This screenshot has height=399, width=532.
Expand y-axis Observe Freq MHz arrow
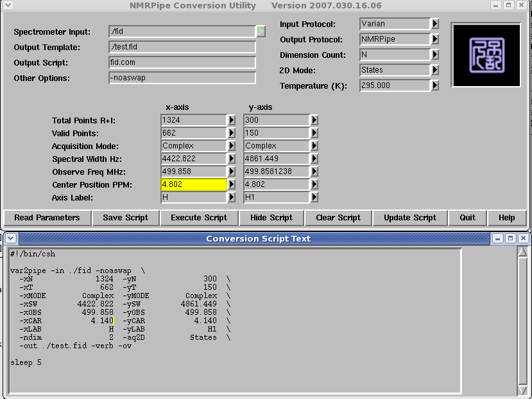tap(314, 172)
